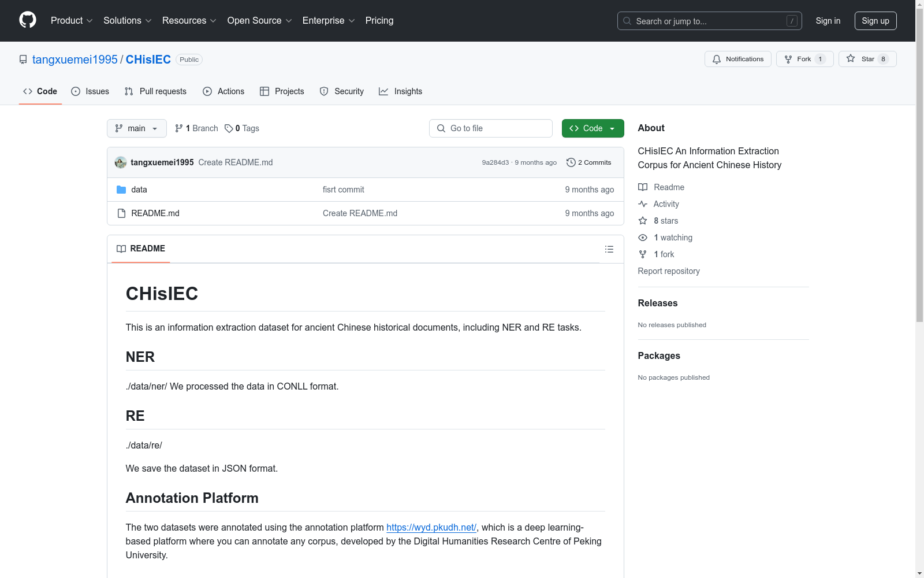Screen dimensions: 924x578
Task: Click the page vertical scrollbar thumb
Action: (919, 165)
